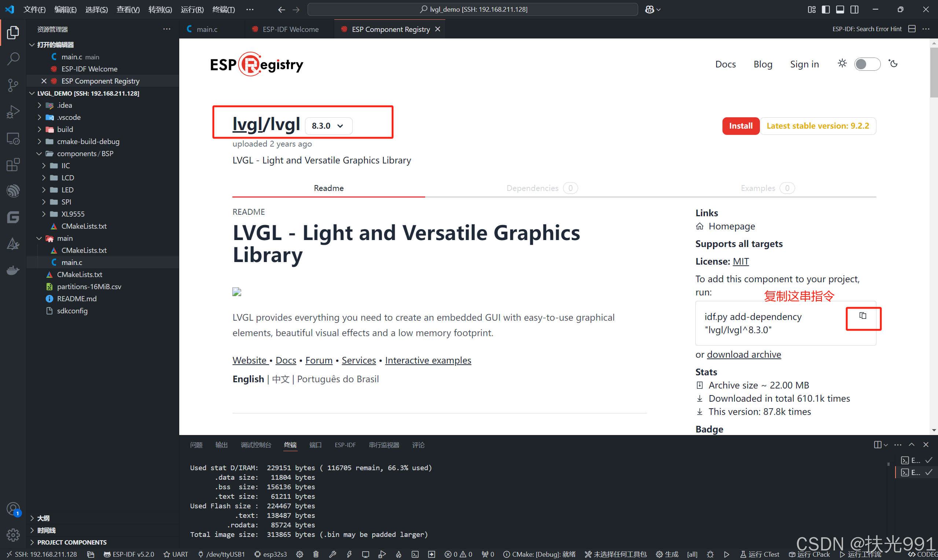The image size is (938, 560).
Task: Switch to the Dependencies tab
Action: 532,188
